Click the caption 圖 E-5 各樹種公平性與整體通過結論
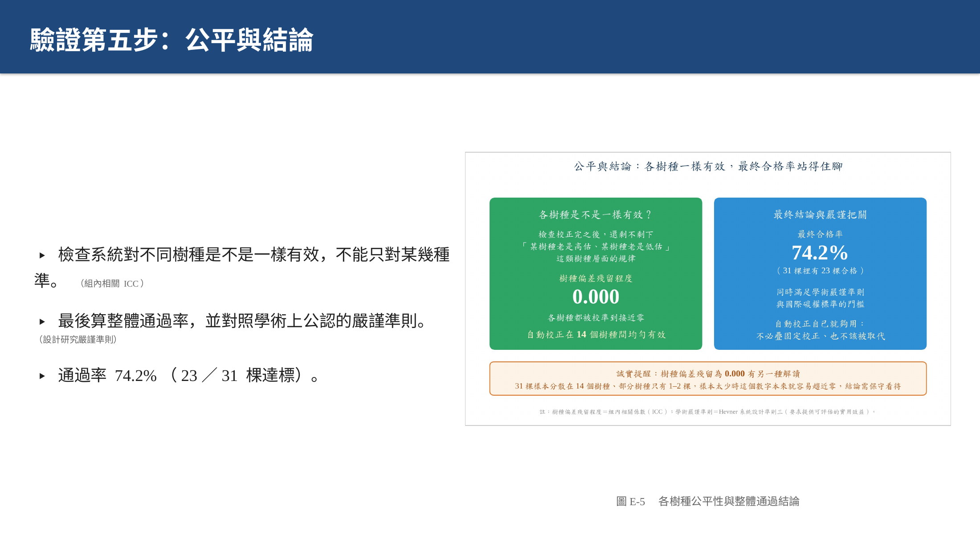This screenshot has height=551, width=980. pos(708,502)
